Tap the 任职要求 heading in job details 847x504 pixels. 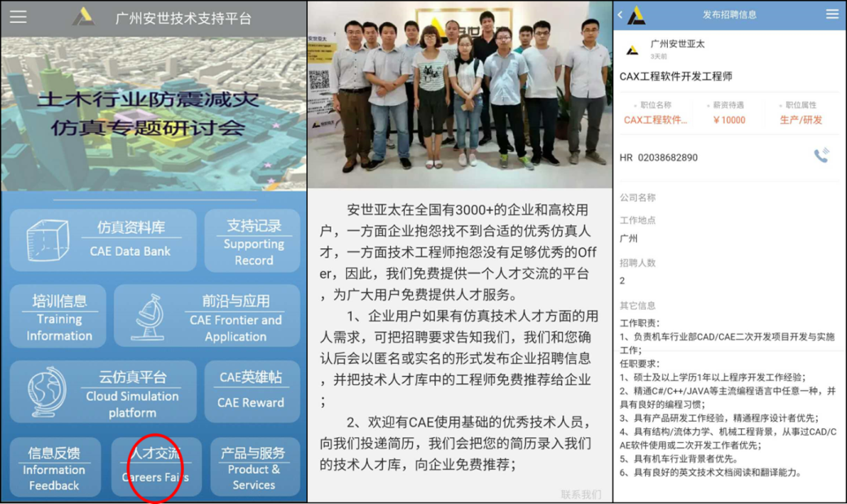click(x=639, y=364)
